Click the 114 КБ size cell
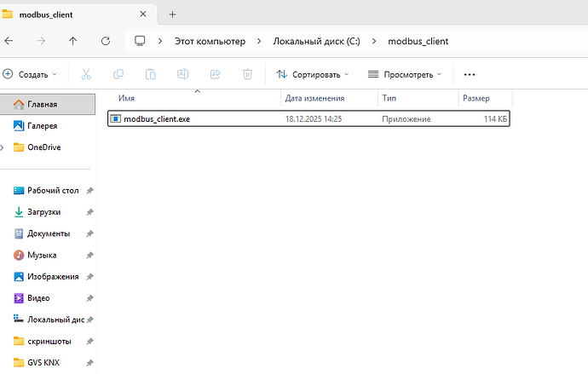The width and height of the screenshot is (588, 374). click(495, 119)
